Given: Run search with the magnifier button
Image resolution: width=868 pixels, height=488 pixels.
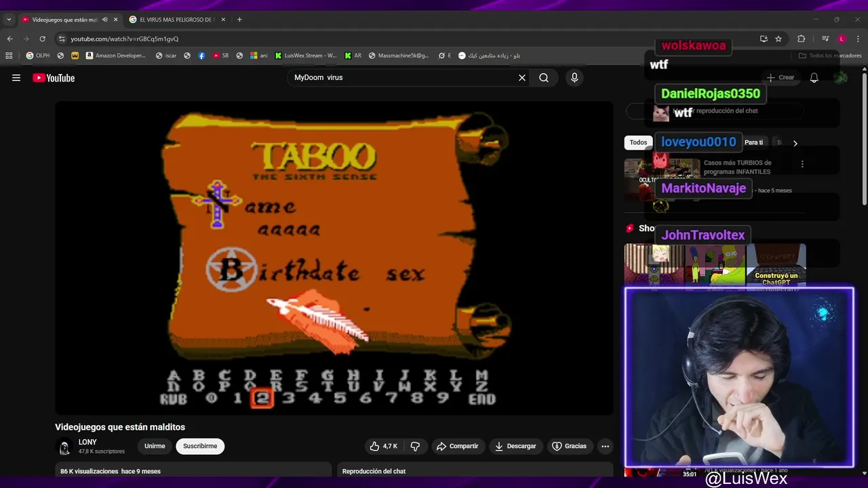Looking at the screenshot, I should coord(544,78).
